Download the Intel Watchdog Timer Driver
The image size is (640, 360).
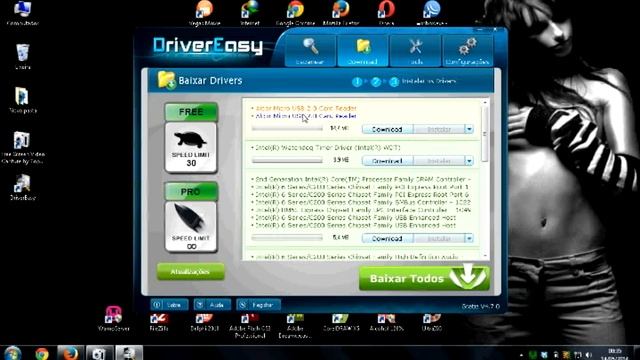[387, 161]
